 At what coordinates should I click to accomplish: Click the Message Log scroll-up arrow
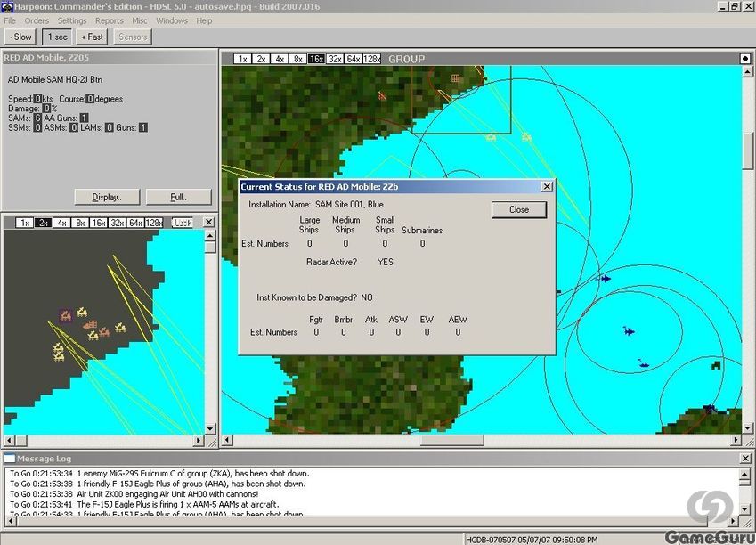tap(744, 473)
